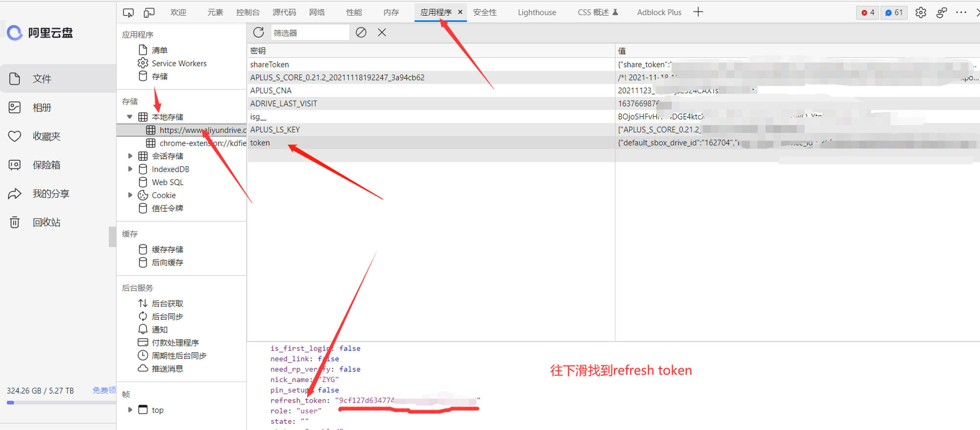This screenshot has height=430, width=980.
Task: Click the red error count badge
Action: click(x=867, y=13)
